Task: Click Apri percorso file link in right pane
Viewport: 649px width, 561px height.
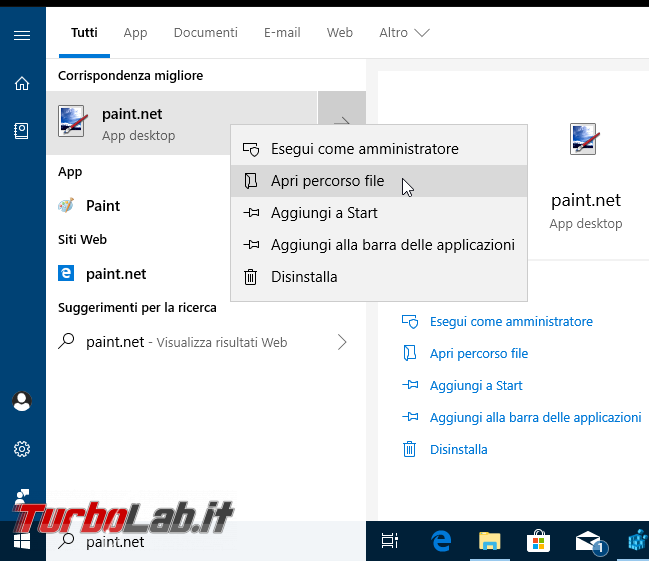Action: click(479, 354)
